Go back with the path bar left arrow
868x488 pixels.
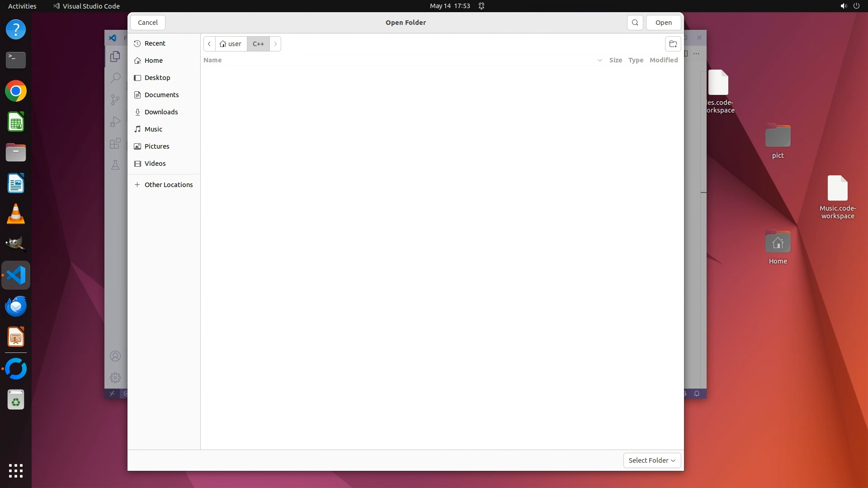209,44
